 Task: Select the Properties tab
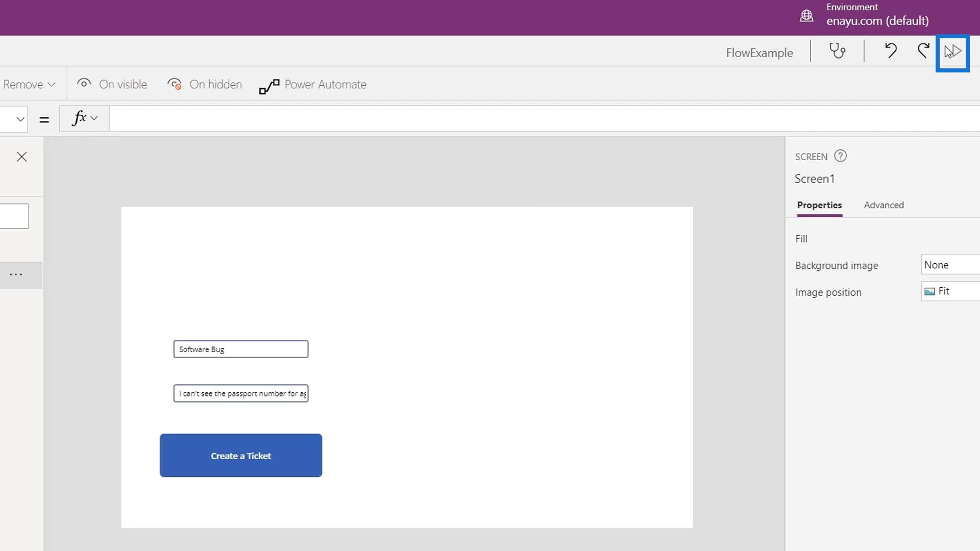819,205
